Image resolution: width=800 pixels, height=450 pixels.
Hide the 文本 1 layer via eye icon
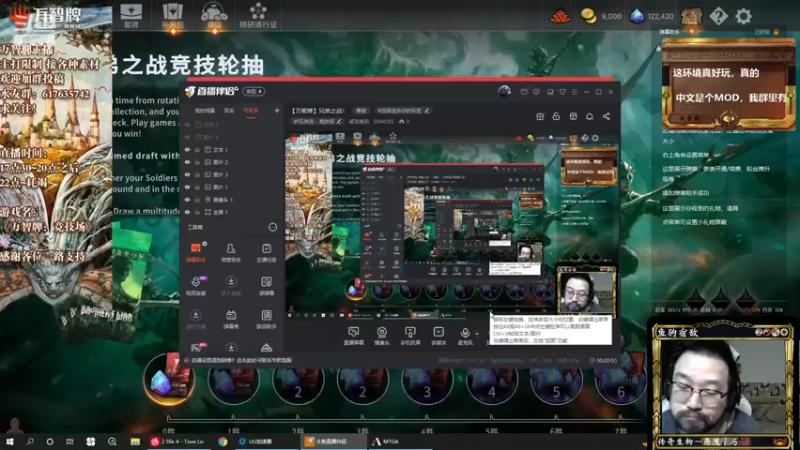(187, 150)
